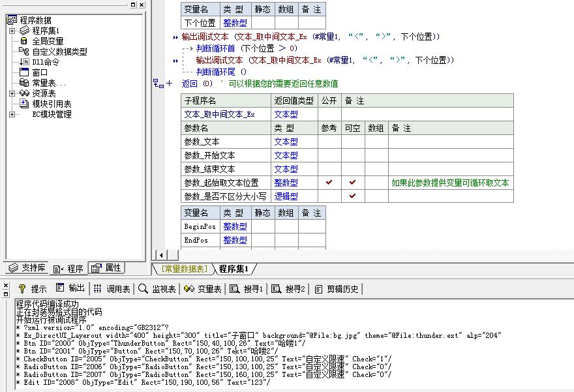Switch to the 程序集1 editor tab
Screen dimensions: 574x392
234,269
